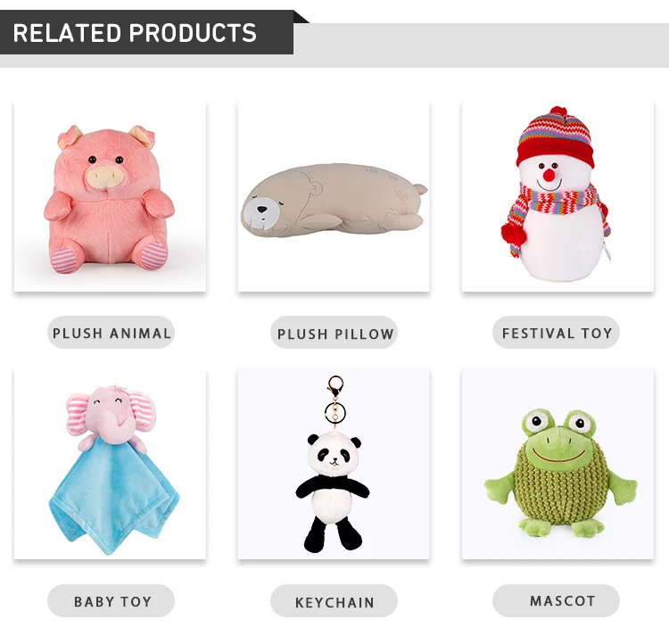Select the PLUSH PILLOW category label
Image resolution: width=669 pixels, height=644 pixels.
[x=334, y=333]
